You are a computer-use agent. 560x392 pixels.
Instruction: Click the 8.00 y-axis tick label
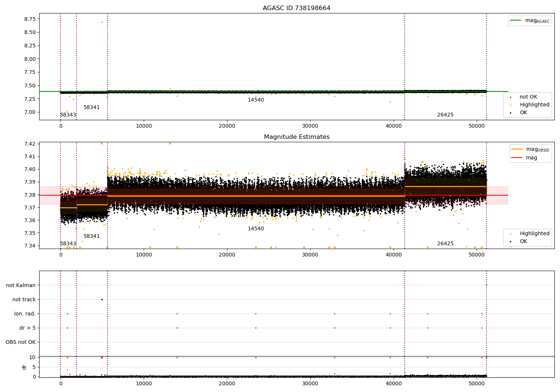(30, 59)
